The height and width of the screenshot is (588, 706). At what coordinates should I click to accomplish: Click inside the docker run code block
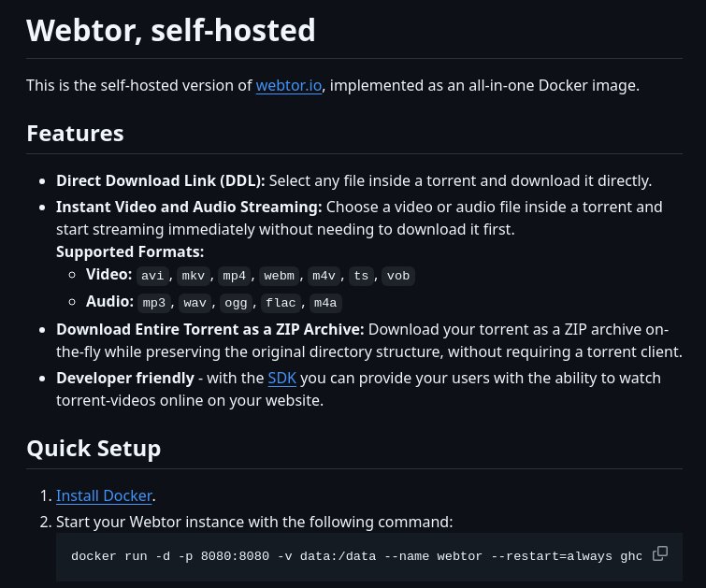[x=355, y=557]
